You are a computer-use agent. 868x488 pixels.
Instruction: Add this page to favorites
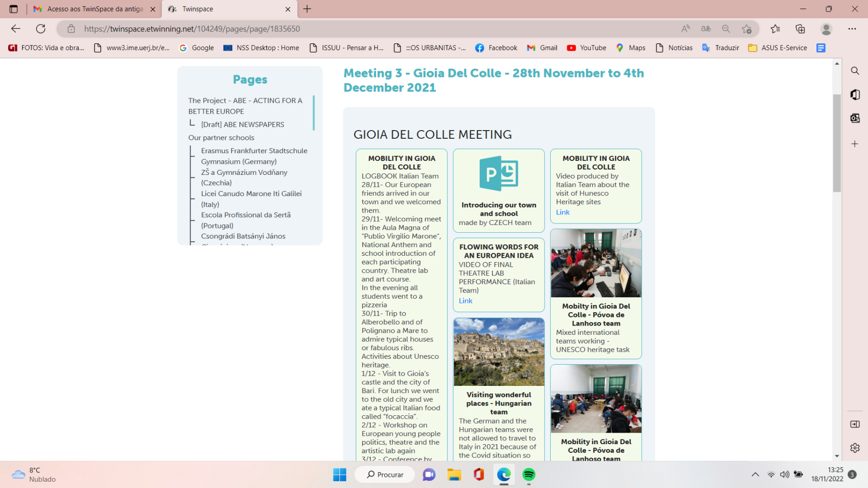746,29
